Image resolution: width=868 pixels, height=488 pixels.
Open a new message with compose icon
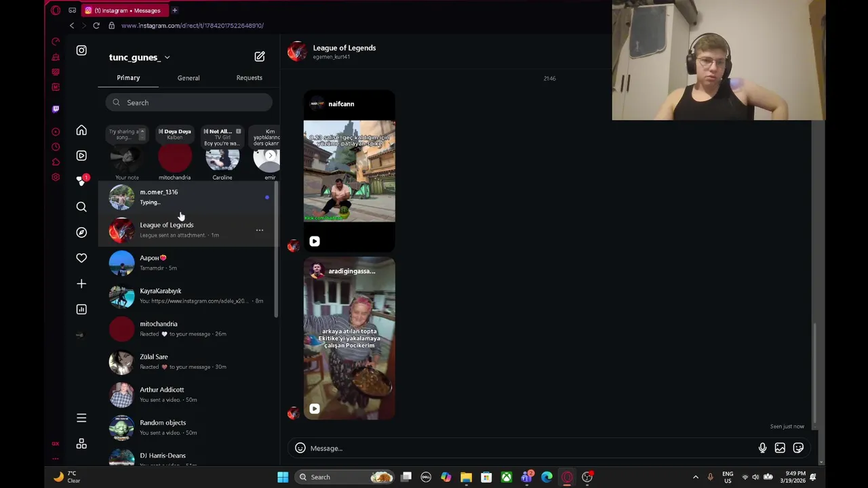[x=260, y=57]
